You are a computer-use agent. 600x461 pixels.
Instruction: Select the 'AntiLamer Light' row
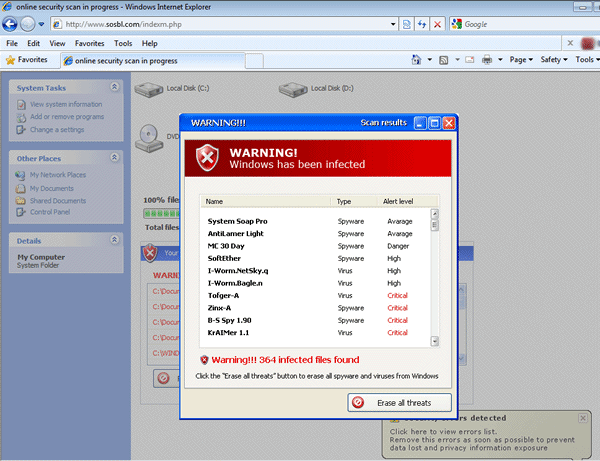coord(315,233)
